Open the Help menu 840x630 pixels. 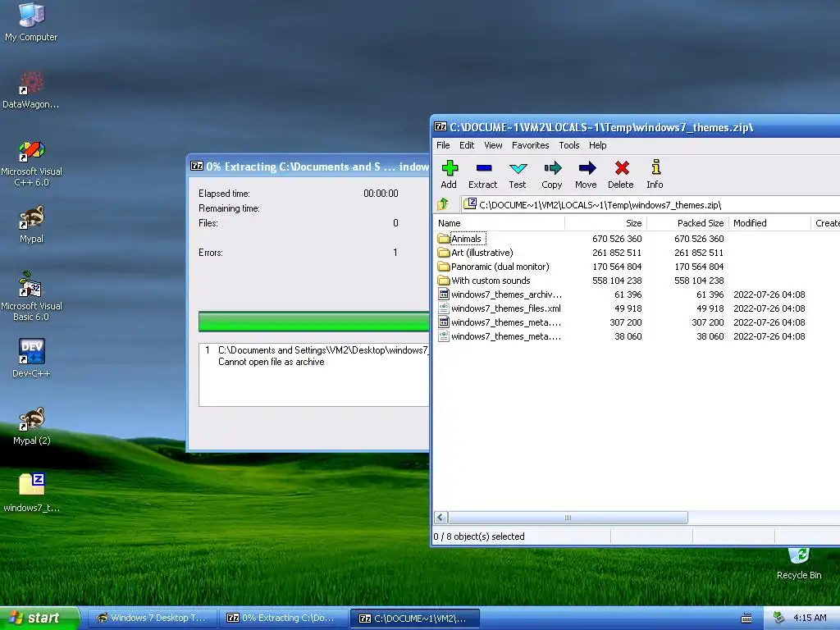pos(597,145)
